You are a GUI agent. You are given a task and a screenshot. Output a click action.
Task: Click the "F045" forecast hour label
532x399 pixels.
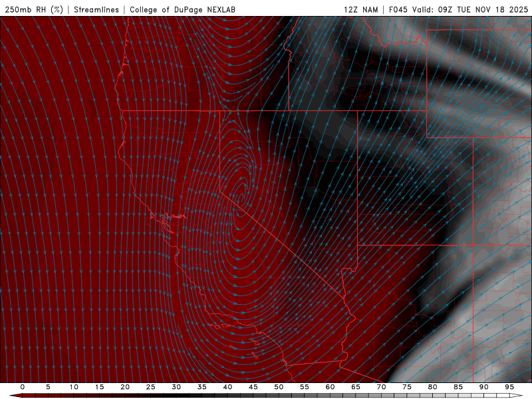point(398,9)
